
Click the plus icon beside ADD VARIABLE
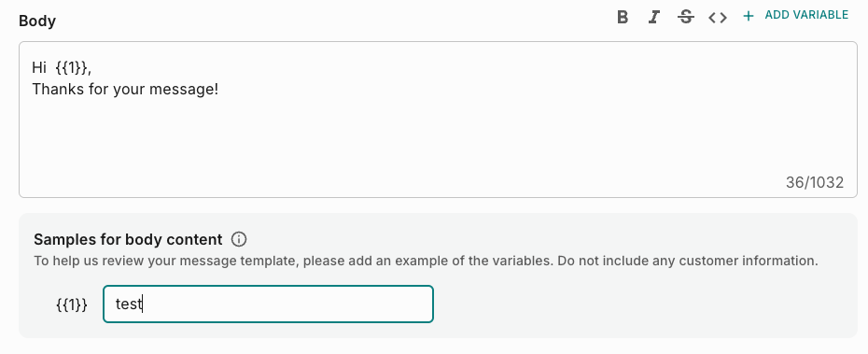[x=748, y=16]
